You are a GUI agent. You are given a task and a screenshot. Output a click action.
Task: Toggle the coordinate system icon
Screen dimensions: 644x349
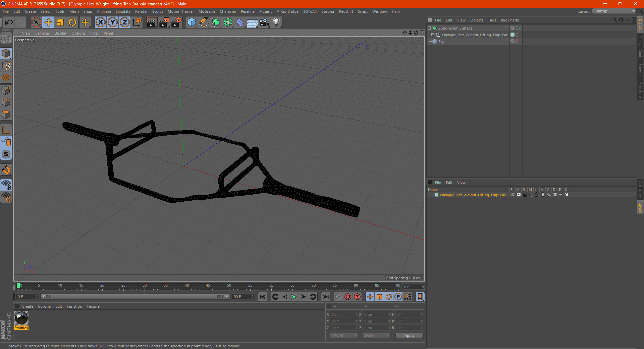click(x=137, y=22)
